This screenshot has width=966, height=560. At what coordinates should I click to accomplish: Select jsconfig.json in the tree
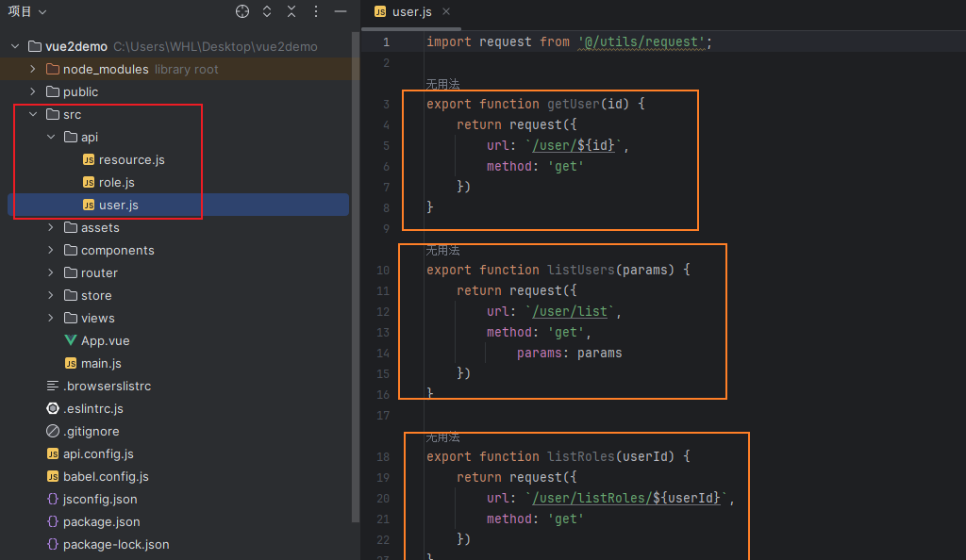(x=100, y=499)
